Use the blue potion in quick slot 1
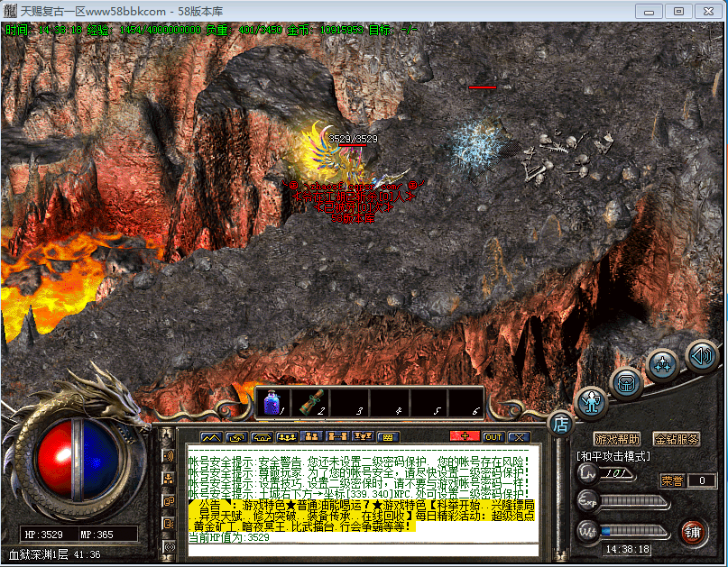 (x=273, y=402)
